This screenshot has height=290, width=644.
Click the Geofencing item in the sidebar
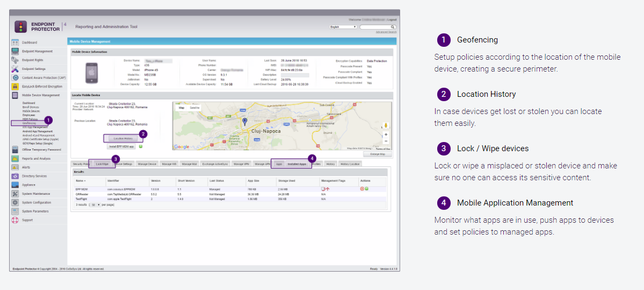pos(29,123)
